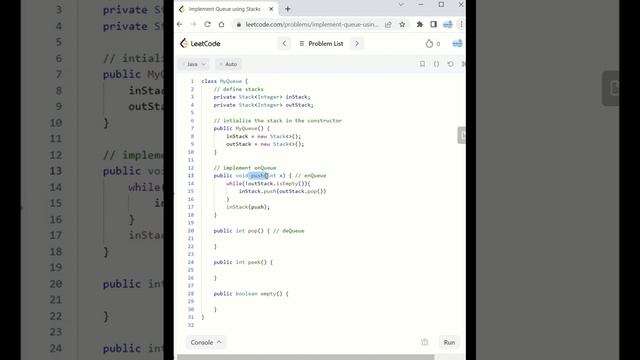The image size is (640, 360).
Task: Click 'public int peek() {' line
Action: [243, 262]
